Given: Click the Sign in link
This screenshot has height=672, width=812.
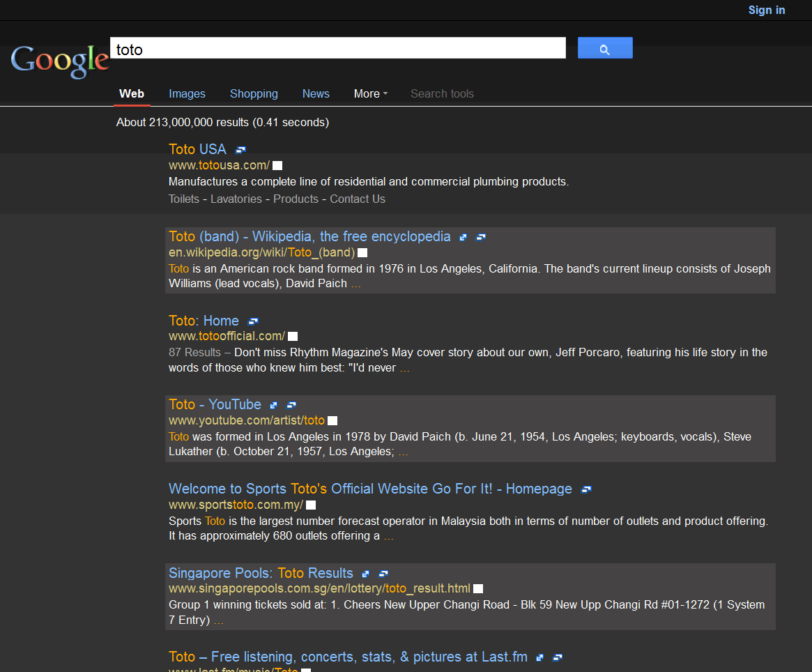Looking at the screenshot, I should [x=766, y=10].
